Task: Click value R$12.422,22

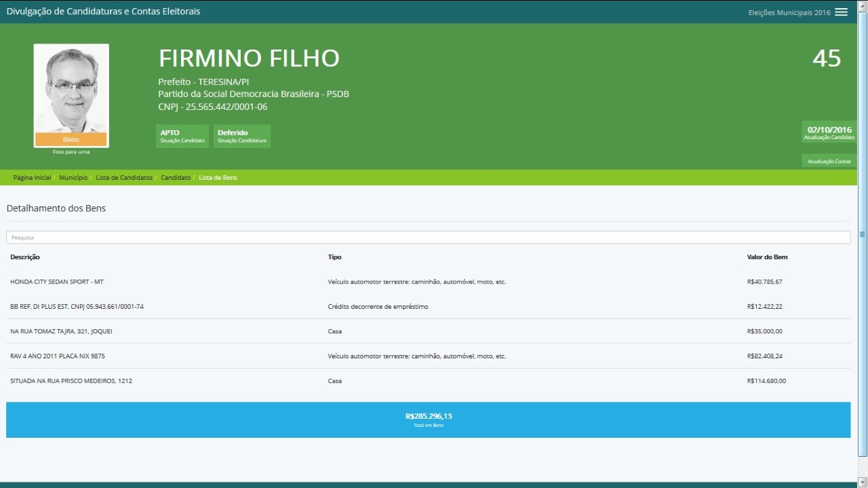Action: (764, 307)
